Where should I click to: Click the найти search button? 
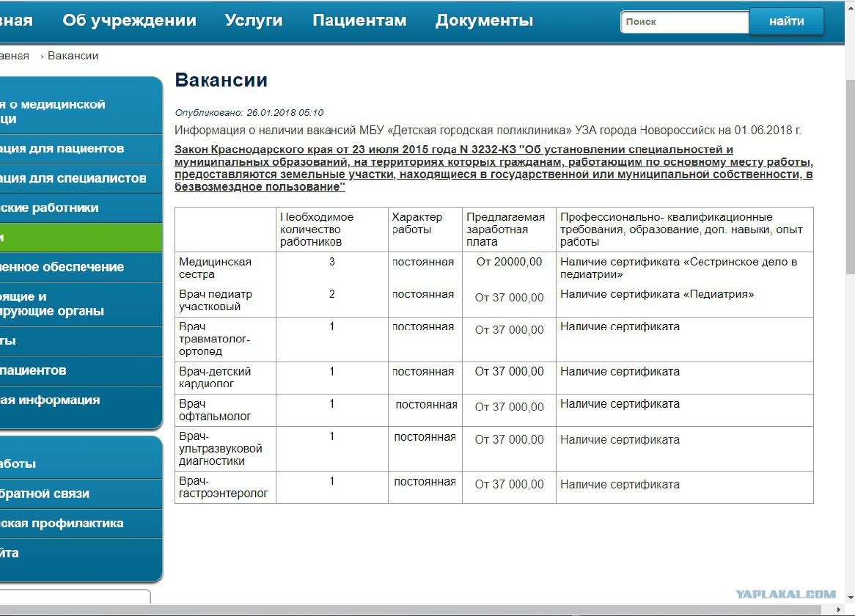[x=786, y=21]
